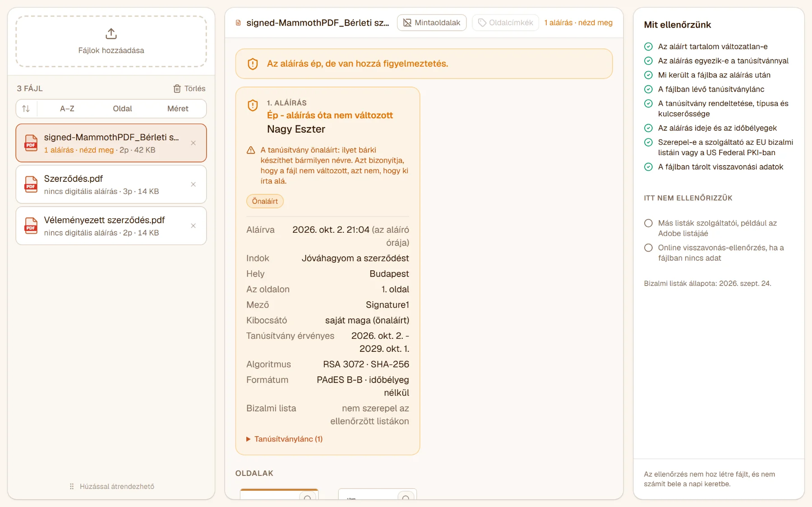812x507 pixels.
Task: Open Szerződés.pdf in the file list
Action: pos(111,184)
